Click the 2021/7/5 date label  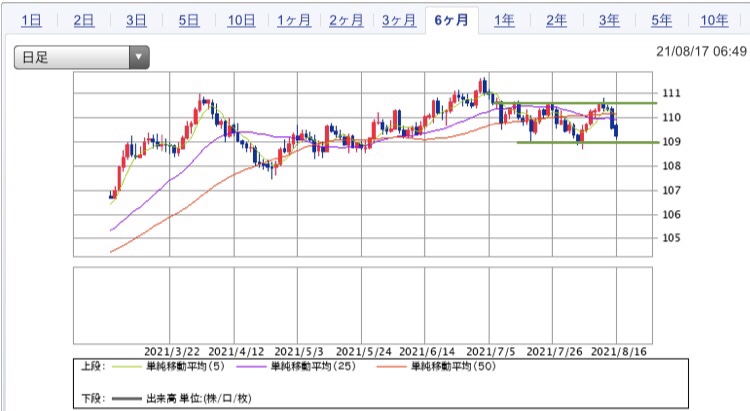[491, 352]
